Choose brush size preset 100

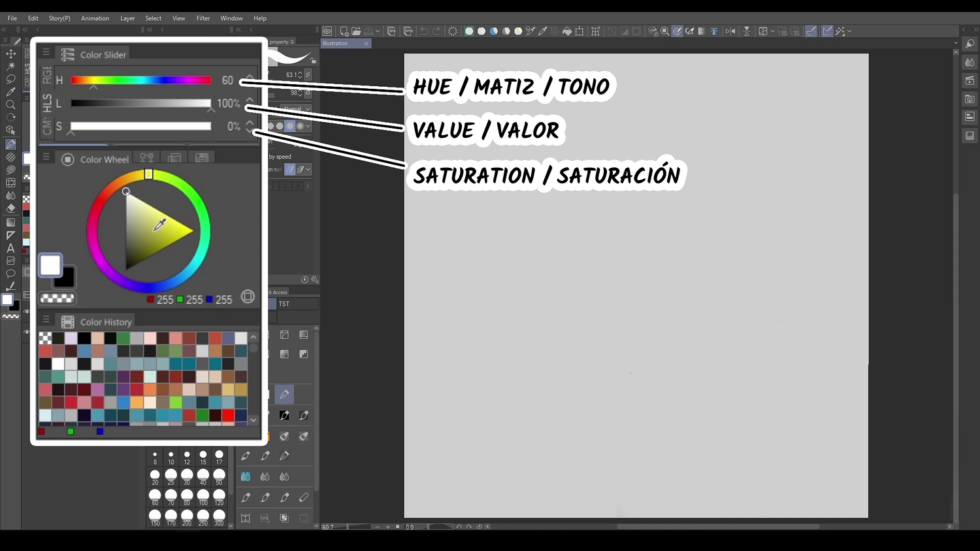click(203, 497)
